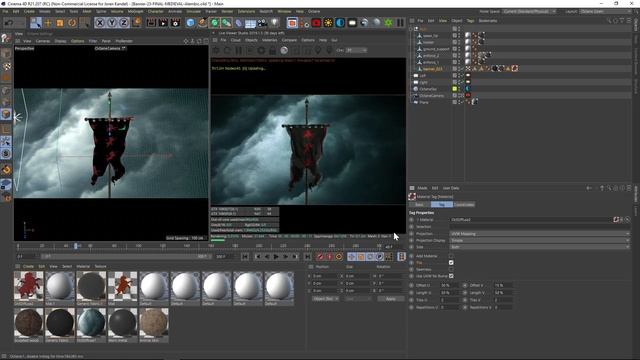
Task: Toggle the Y axis lock
Action: click(112, 23)
